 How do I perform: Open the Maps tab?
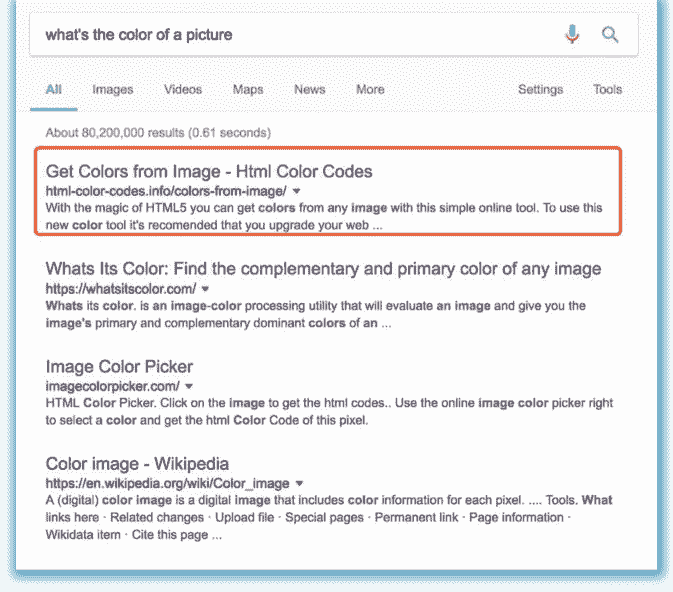(x=248, y=89)
